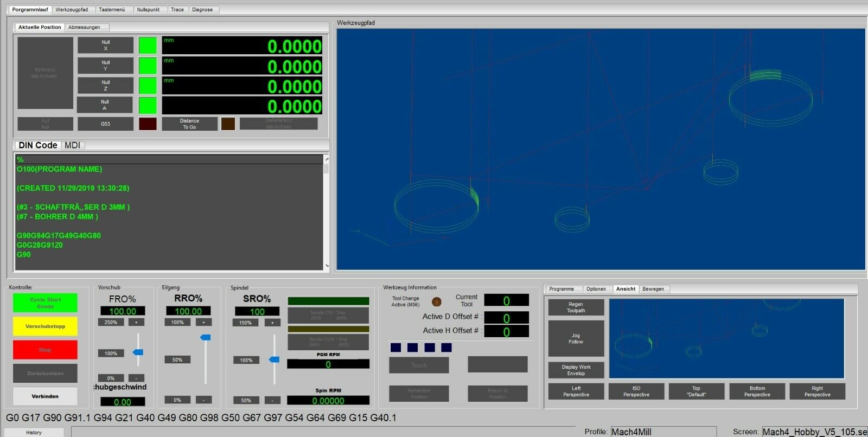Click the green X axis status indicator
This screenshot has width=868, height=437.
[148, 46]
